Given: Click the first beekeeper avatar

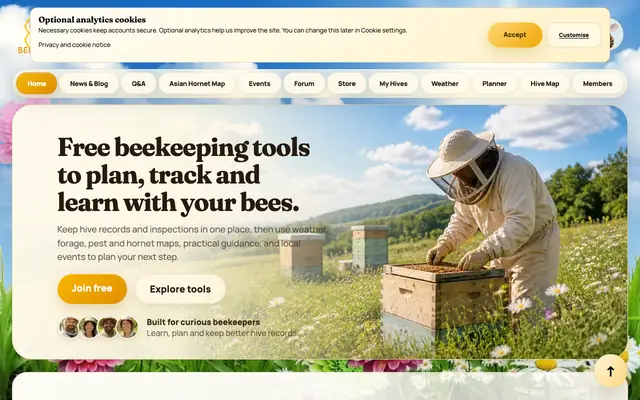Looking at the screenshot, I should coord(70,327).
